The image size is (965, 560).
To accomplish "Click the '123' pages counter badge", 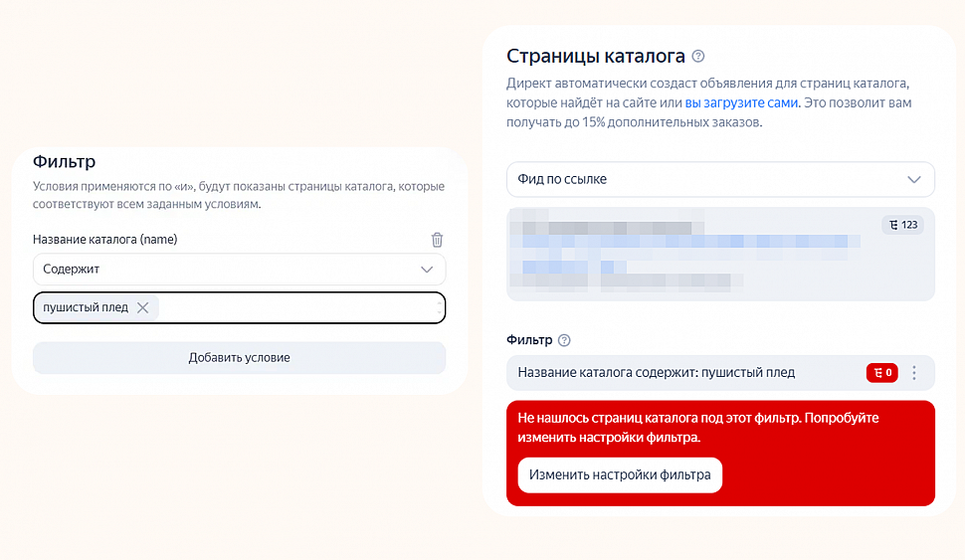I will (x=903, y=225).
